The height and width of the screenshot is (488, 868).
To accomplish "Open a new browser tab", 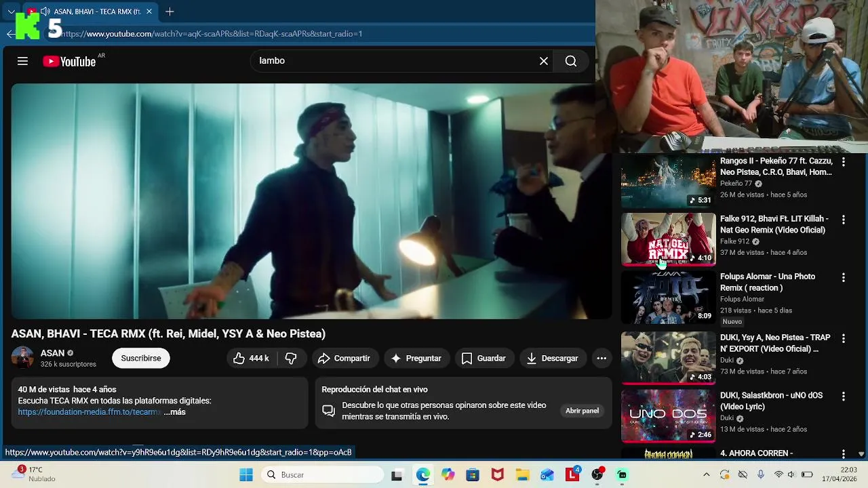I will point(170,12).
